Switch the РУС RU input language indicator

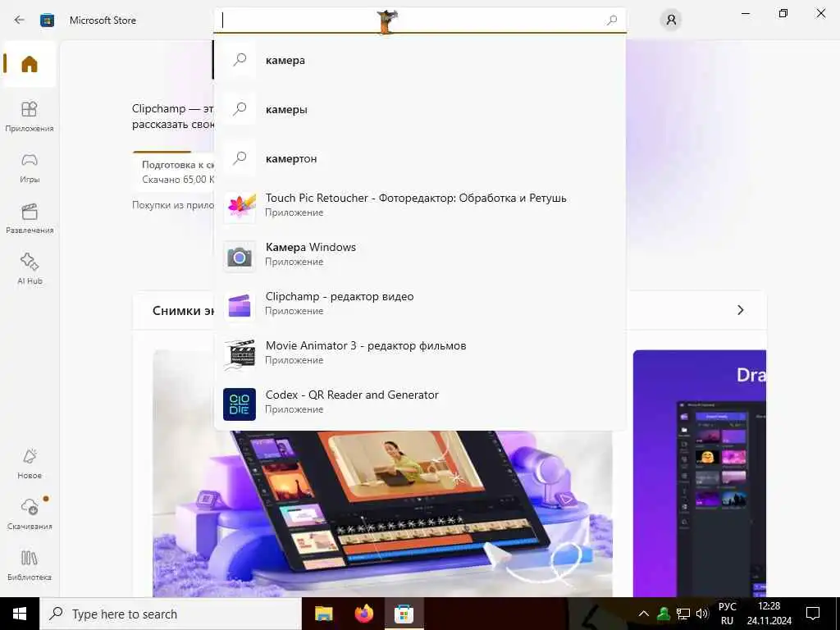point(727,614)
